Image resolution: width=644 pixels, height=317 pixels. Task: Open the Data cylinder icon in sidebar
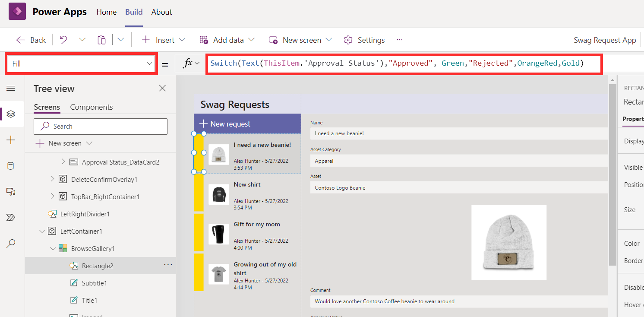11,166
